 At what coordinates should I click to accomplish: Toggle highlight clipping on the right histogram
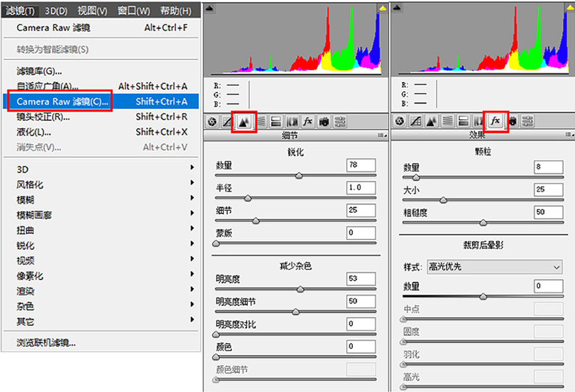pos(570,7)
